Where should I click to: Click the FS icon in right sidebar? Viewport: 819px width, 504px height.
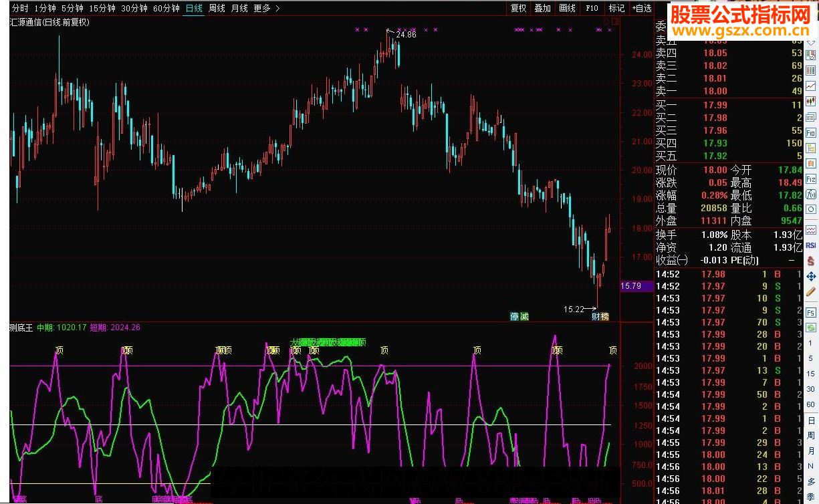pos(811,312)
